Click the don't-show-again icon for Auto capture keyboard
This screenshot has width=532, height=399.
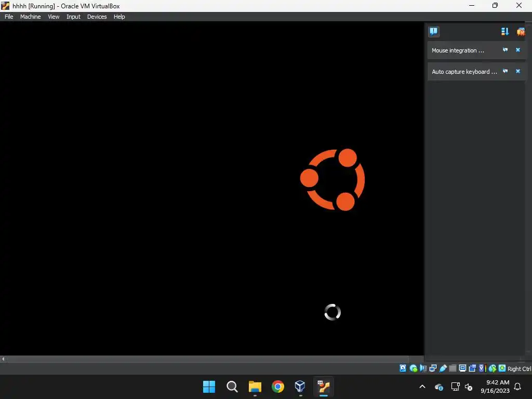505,71
